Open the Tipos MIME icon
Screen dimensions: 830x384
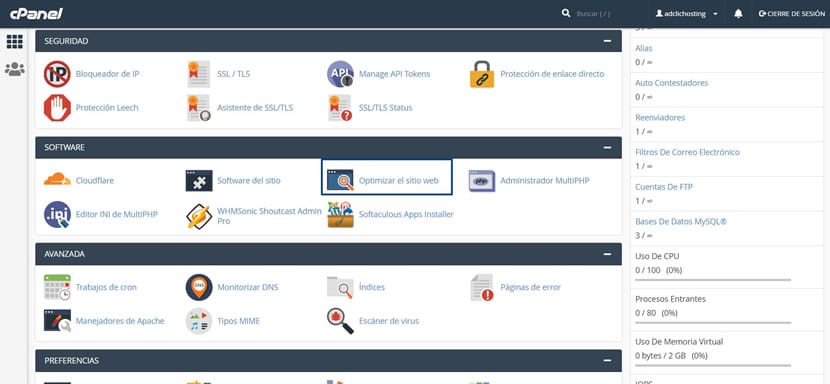[199, 321]
